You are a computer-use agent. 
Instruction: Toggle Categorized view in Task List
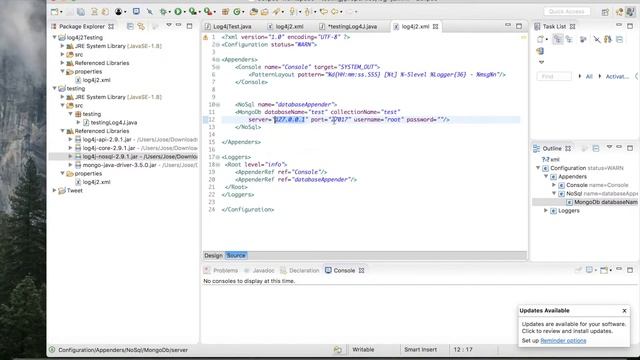pos(558,40)
